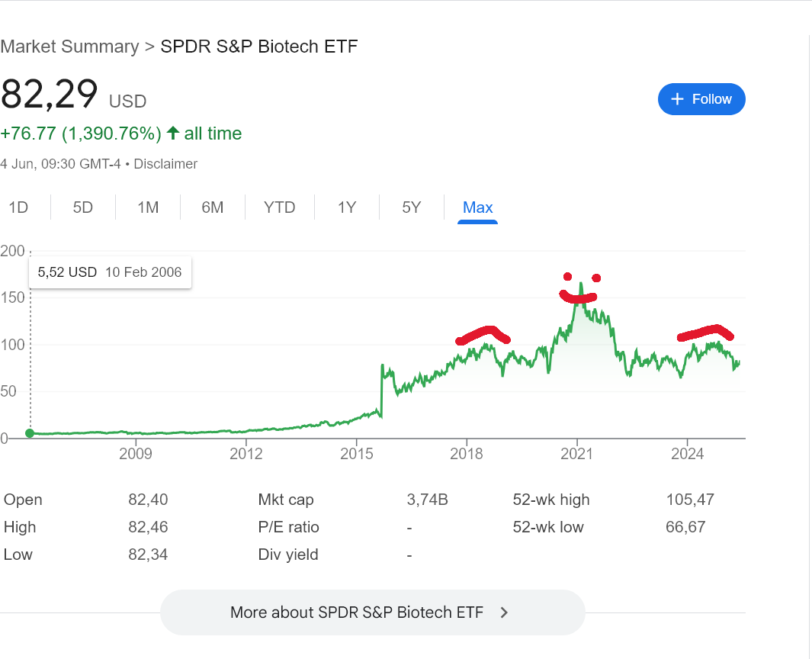Open the Disclaimer link

point(165,164)
